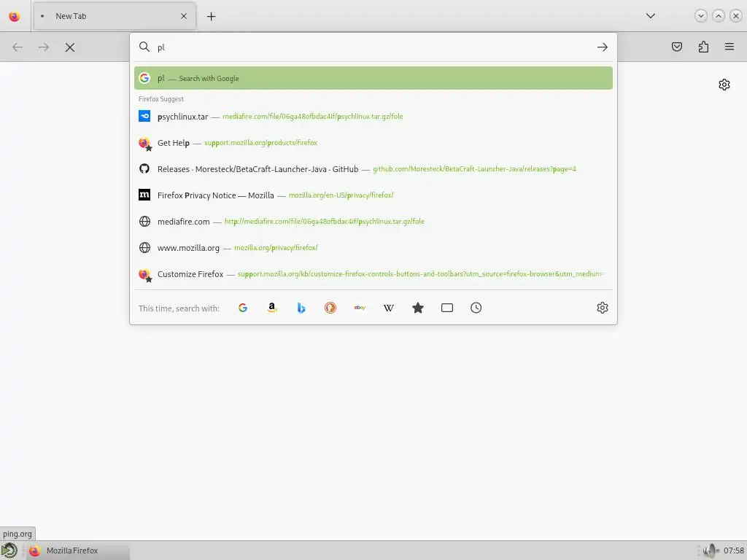Search history with the clock icon
The height and width of the screenshot is (560, 747).
[476, 308]
